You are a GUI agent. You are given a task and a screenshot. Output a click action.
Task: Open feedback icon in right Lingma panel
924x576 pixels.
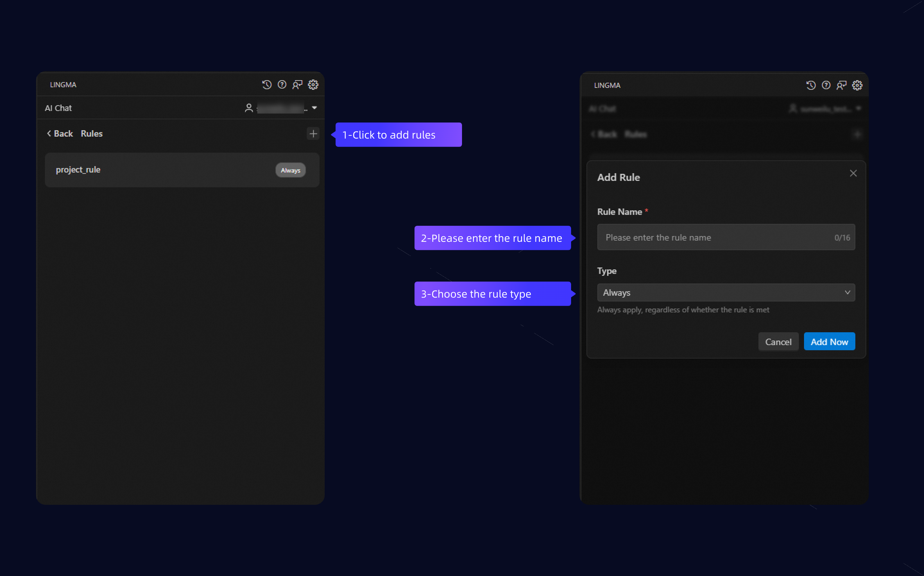[x=841, y=85]
